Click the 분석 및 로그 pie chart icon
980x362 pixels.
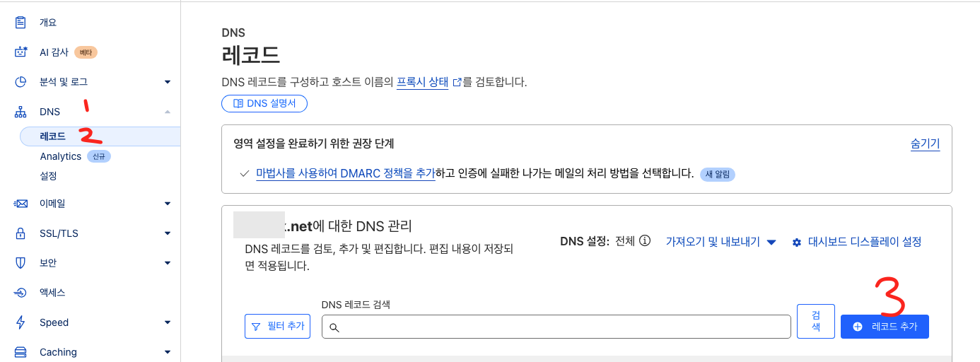[21, 82]
